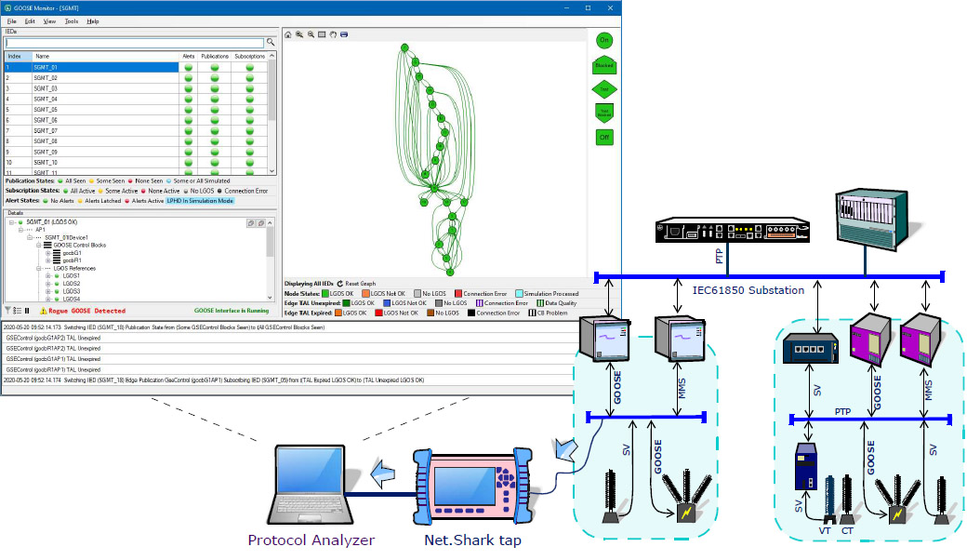
Task: Click the print graph icon
Action: (344, 34)
